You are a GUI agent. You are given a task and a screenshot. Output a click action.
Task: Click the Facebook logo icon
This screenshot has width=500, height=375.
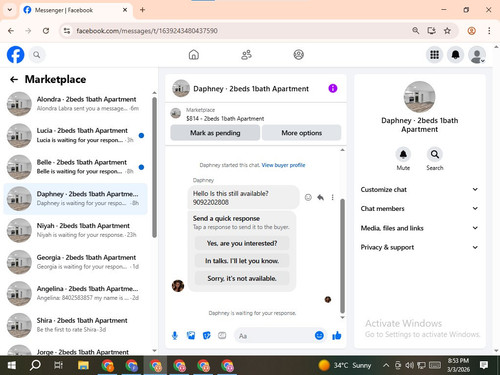coord(16,55)
